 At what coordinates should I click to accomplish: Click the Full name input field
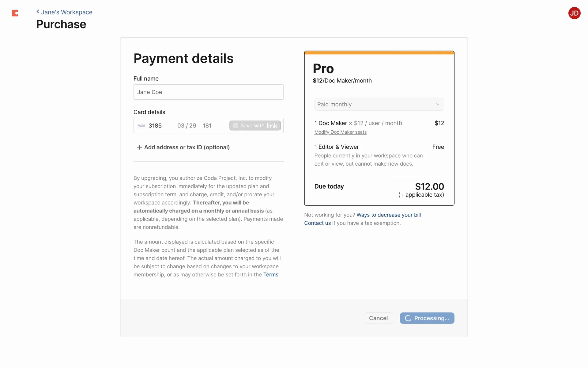coord(208,92)
